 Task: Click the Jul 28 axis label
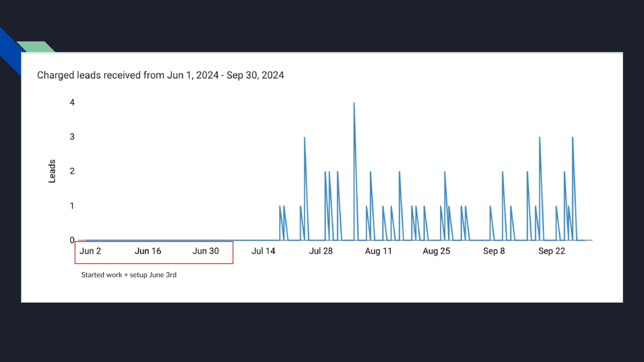click(321, 251)
